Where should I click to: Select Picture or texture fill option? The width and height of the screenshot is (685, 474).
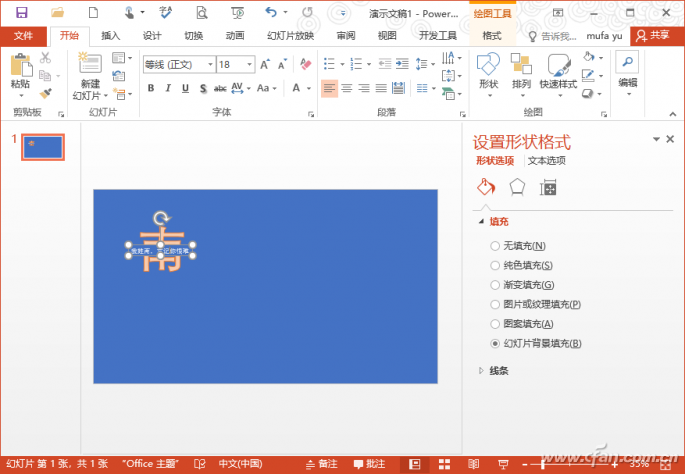coord(536,304)
